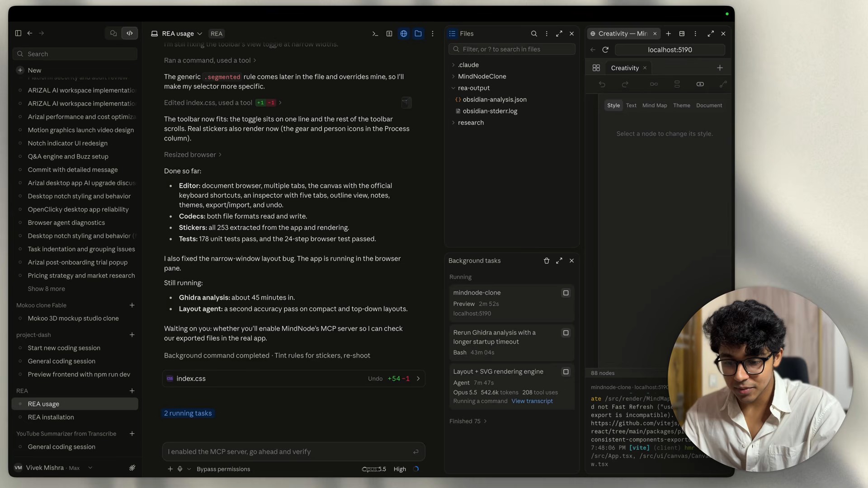Viewport: 868px width, 488px height.
Task: Go back with the left arrow in sidebar header
Action: [30, 33]
